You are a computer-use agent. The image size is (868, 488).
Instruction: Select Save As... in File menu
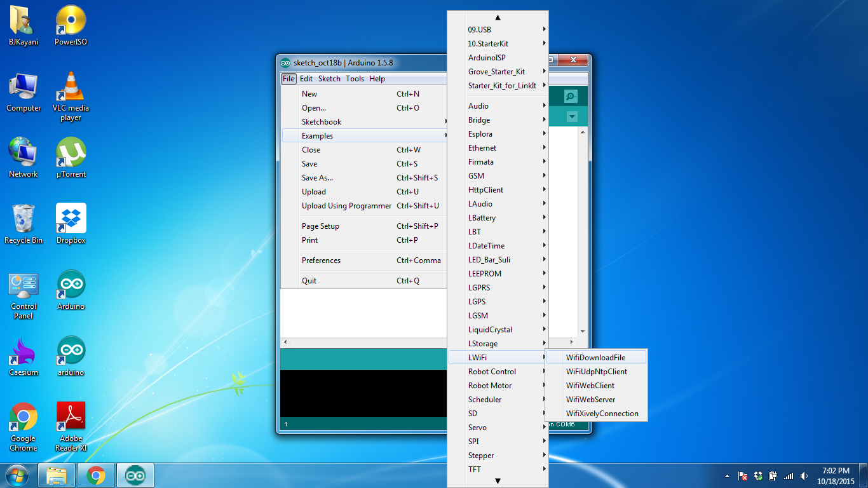(365, 178)
